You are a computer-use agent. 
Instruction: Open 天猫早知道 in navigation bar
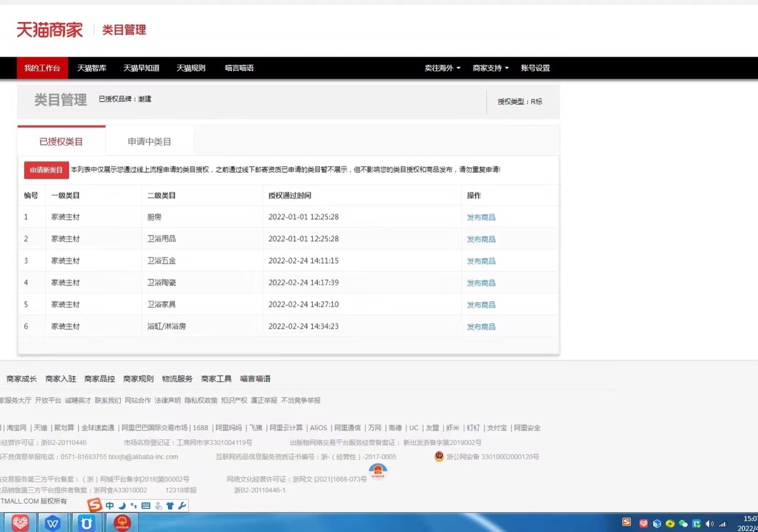click(x=141, y=68)
